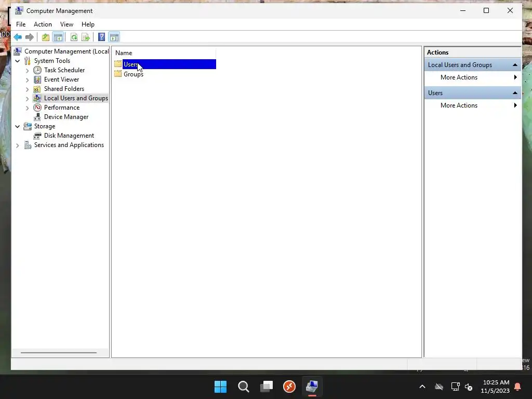Show hidden tray icons chevron
Screen dimensions: 532x399
point(422,387)
